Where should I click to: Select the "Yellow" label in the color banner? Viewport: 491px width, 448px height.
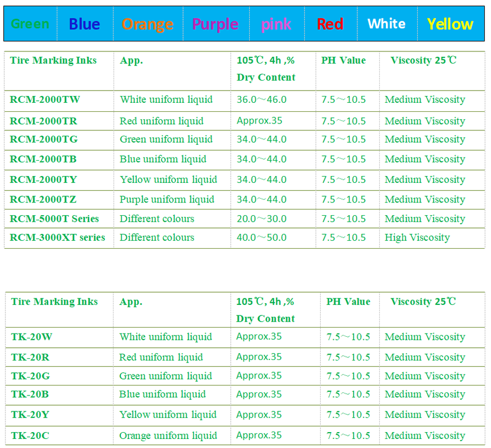point(450,24)
